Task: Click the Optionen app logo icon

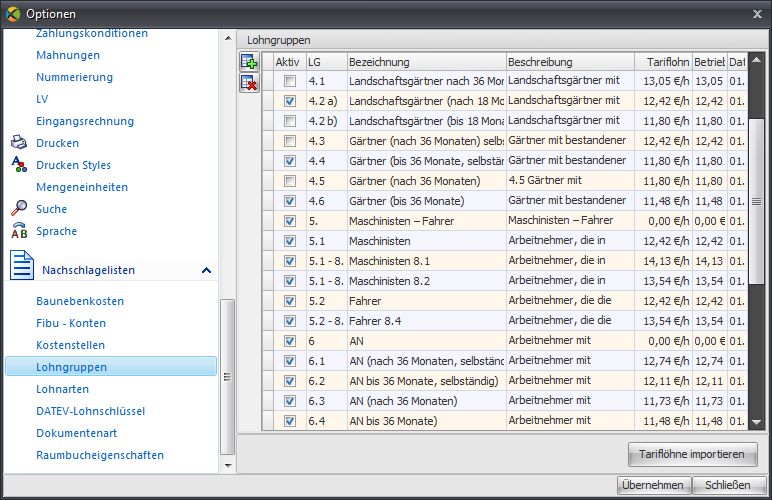Action: point(13,14)
